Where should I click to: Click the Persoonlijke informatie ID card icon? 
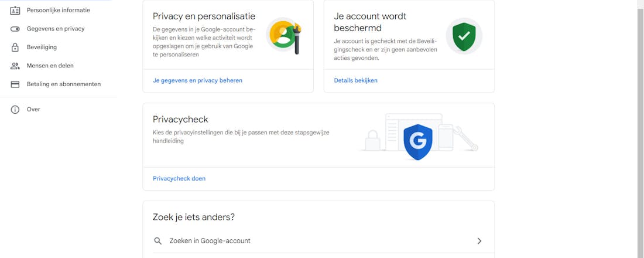[15, 11]
